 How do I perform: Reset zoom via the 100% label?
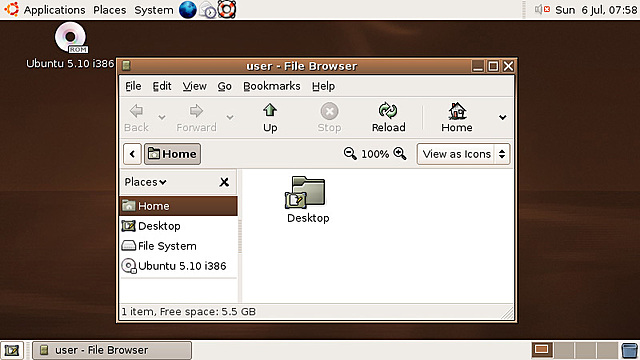[x=375, y=154]
